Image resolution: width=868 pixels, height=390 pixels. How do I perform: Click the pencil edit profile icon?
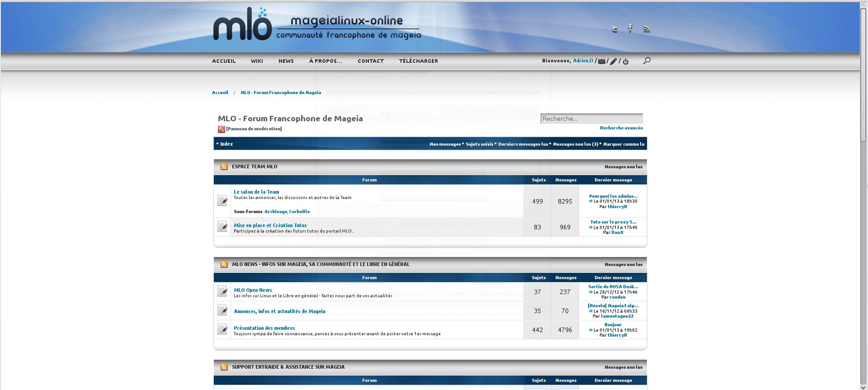tap(613, 62)
